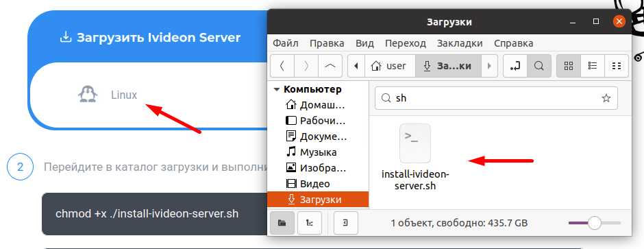Adjust the icon zoom slider

pos(594,223)
